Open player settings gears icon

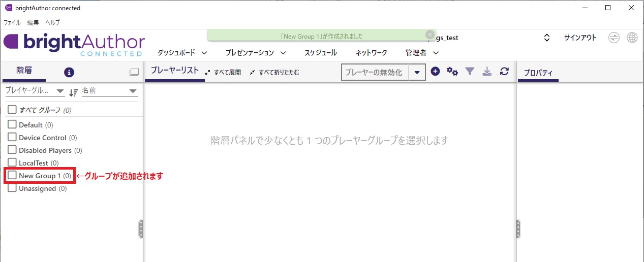[x=452, y=72]
